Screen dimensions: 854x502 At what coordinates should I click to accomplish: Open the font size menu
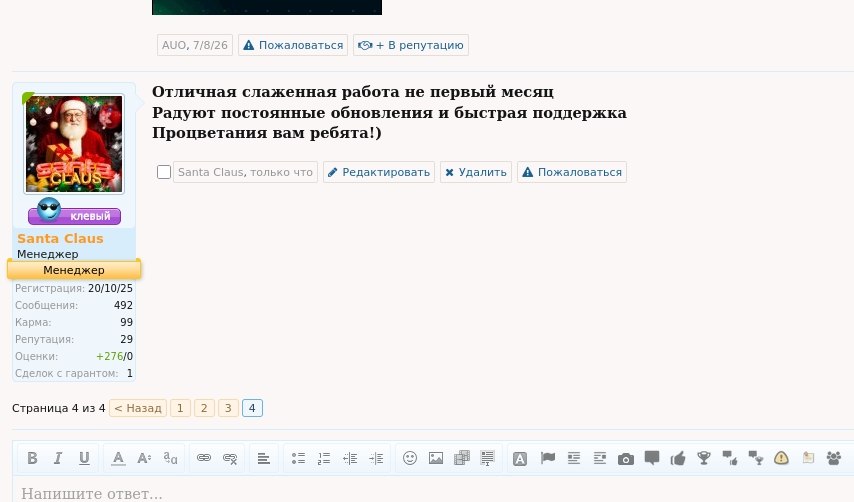pyautogui.click(x=144, y=458)
